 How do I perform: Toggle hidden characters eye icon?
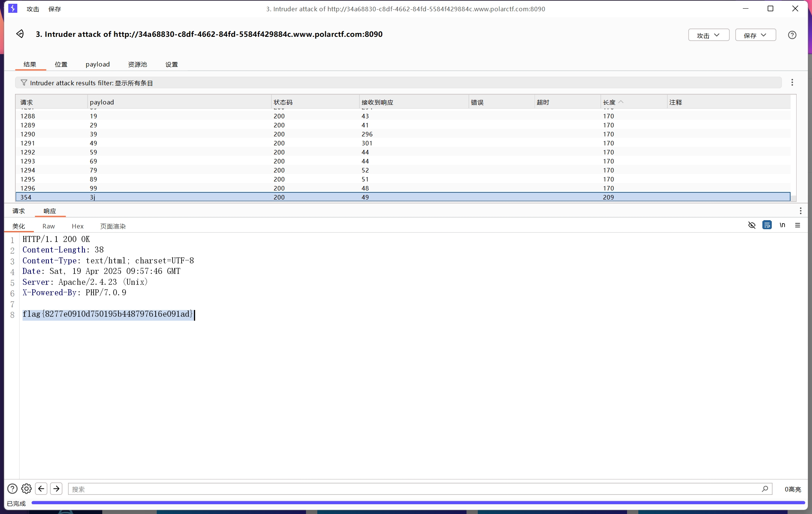point(751,225)
